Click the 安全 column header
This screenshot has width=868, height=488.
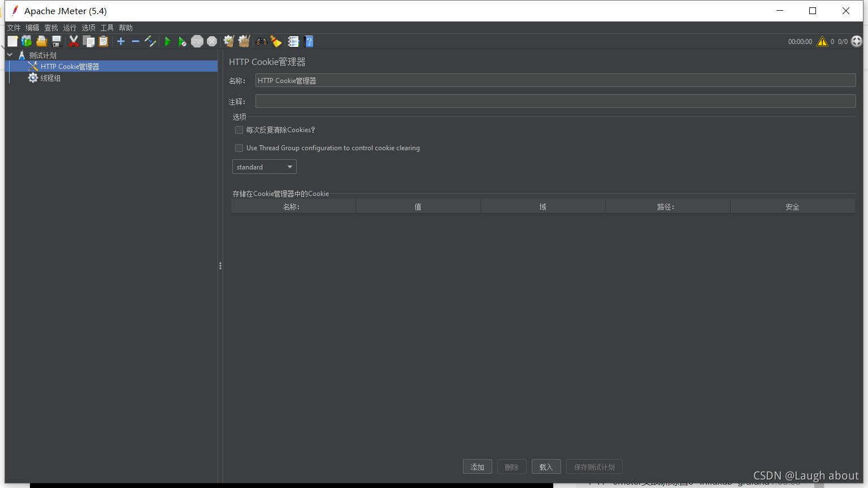tap(793, 207)
